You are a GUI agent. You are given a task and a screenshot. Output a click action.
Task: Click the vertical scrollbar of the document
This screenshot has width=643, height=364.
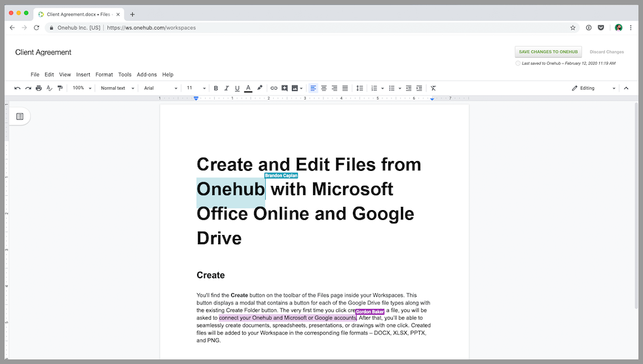pyautogui.click(x=636, y=205)
